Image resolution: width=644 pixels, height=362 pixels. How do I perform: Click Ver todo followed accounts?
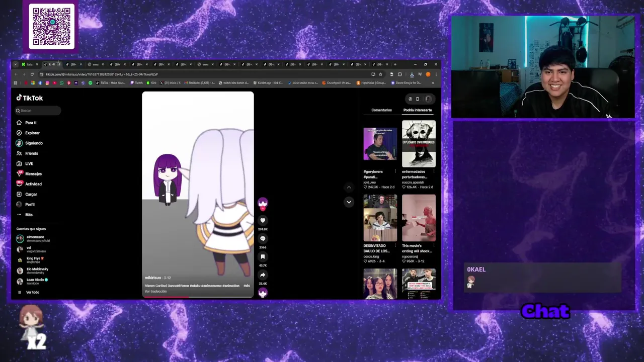28,292
